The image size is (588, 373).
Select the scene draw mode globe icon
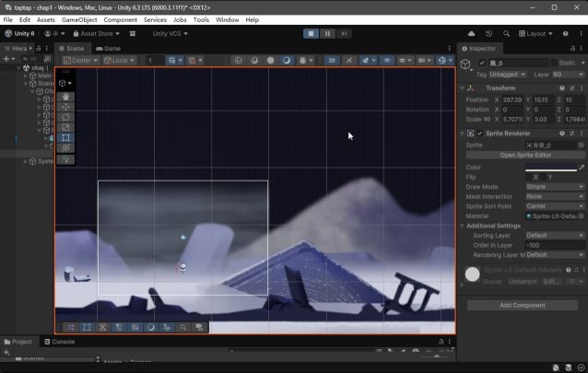(238, 61)
